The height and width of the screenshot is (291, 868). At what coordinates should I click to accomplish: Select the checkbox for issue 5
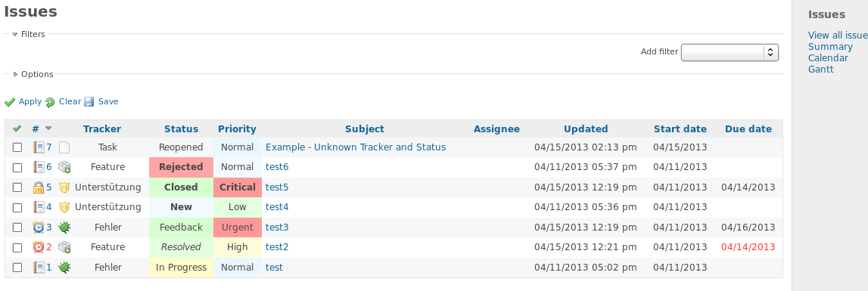(17, 187)
